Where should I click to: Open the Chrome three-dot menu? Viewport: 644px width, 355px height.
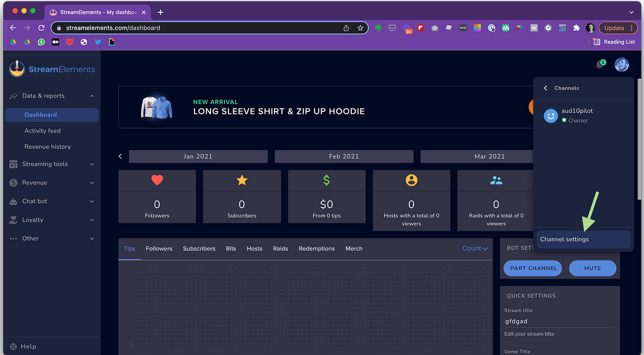coord(632,28)
